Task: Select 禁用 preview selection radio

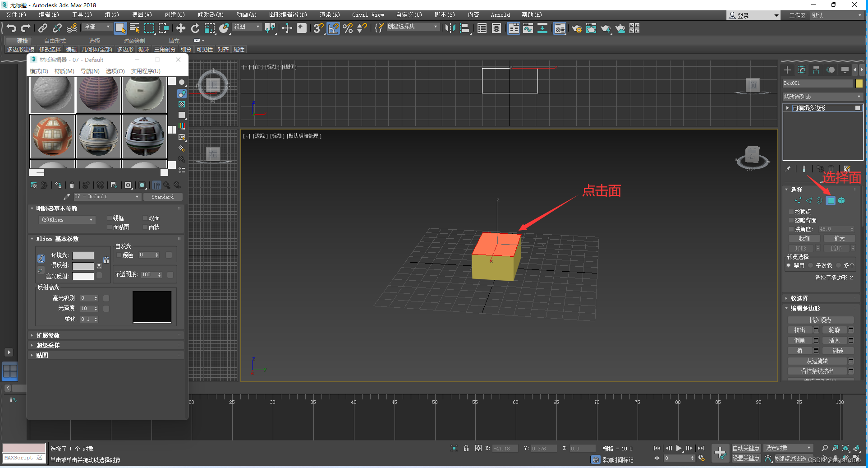Action: pos(789,265)
